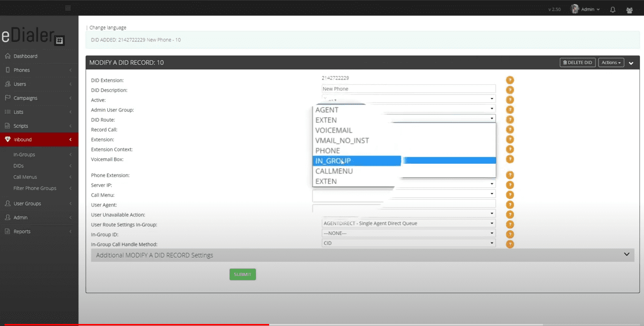Click the Change language link

[108, 27]
